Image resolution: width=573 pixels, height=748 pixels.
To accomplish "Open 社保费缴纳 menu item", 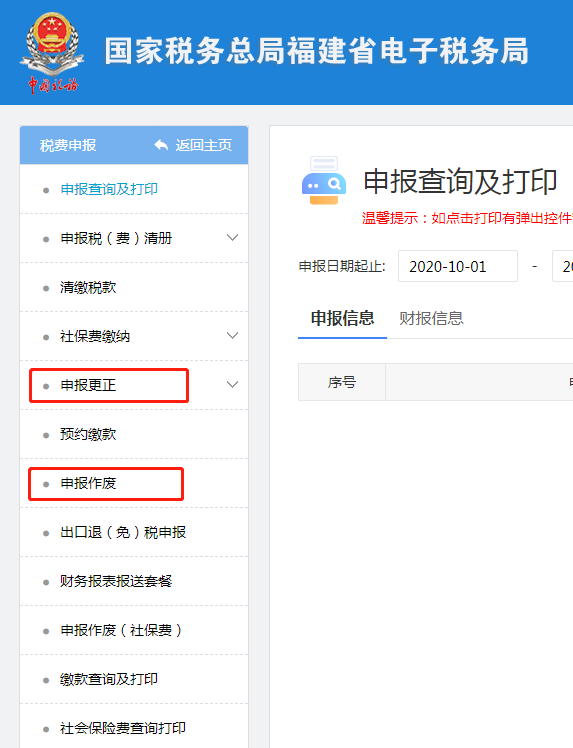I will click(95, 336).
